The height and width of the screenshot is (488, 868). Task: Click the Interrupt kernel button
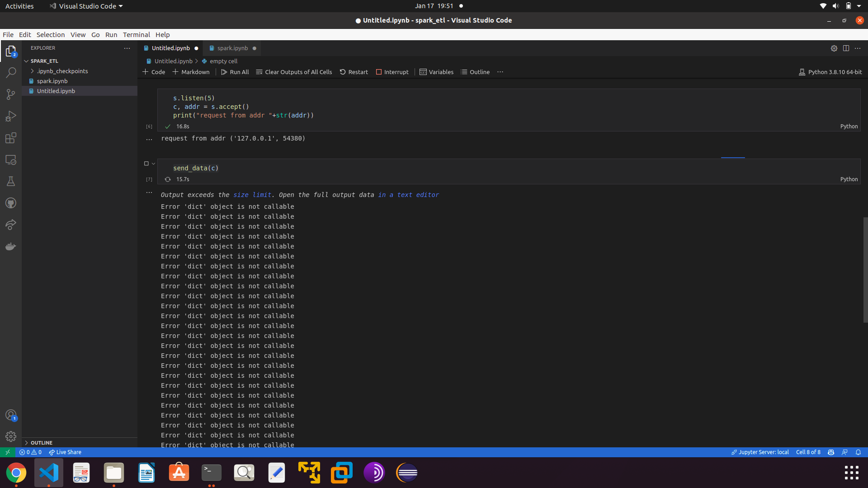click(392, 72)
